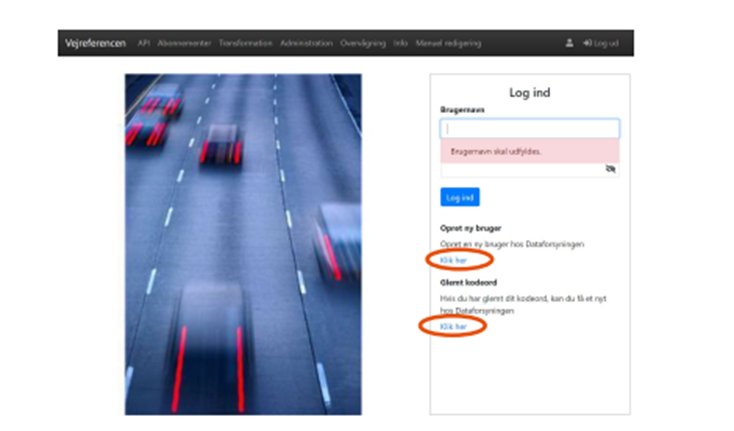Click the blurred highway traffic image
This screenshot has width=734, height=431.
(x=243, y=243)
